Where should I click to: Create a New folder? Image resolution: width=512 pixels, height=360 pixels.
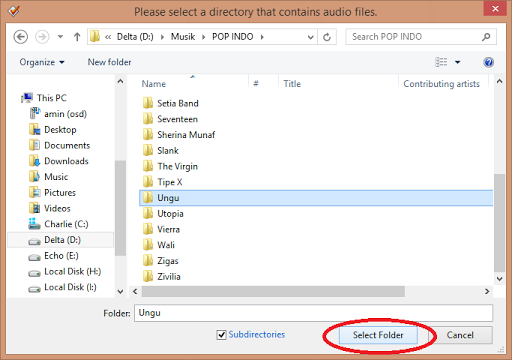click(109, 62)
